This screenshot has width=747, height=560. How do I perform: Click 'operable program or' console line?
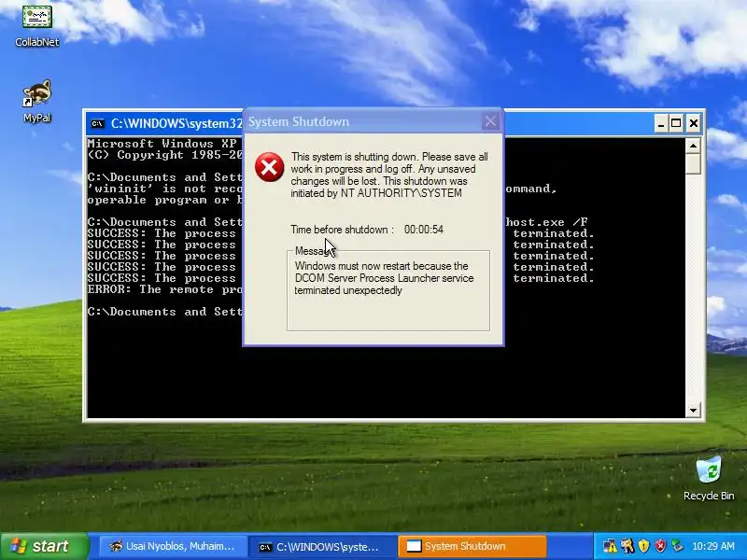coord(158,200)
